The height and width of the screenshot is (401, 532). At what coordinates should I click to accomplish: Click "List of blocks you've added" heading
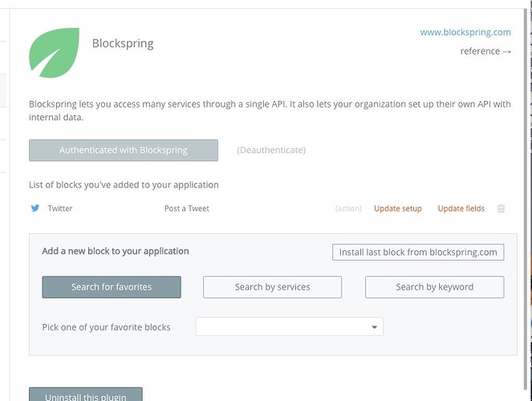[x=124, y=184]
